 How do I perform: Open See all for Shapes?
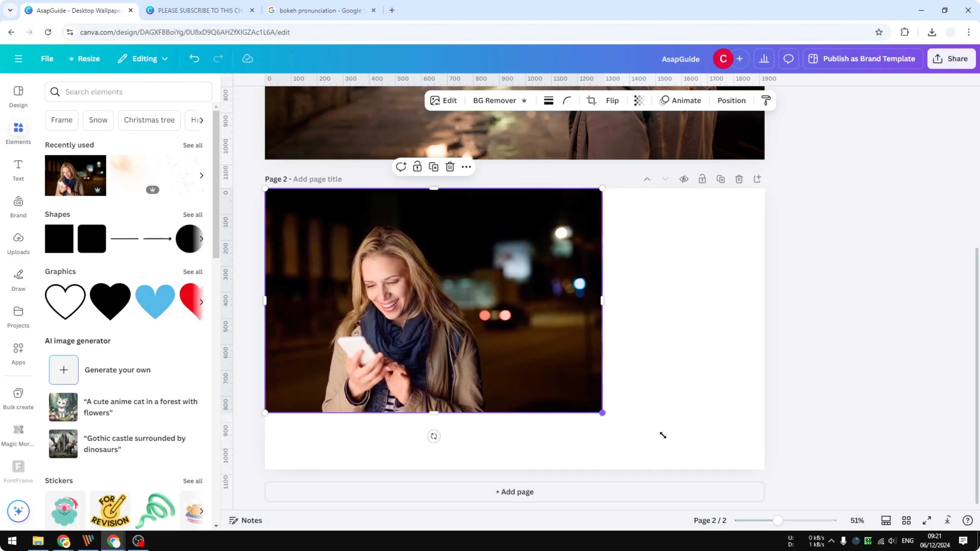(193, 214)
